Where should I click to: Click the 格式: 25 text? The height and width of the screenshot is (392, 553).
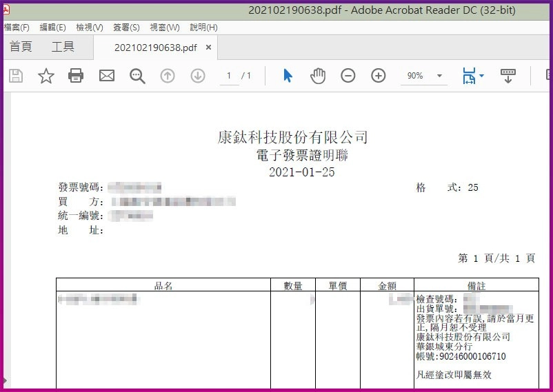pos(448,187)
